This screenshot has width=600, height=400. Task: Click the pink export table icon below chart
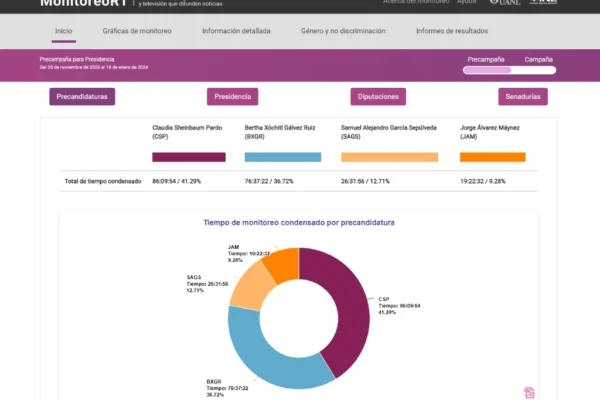(529, 393)
